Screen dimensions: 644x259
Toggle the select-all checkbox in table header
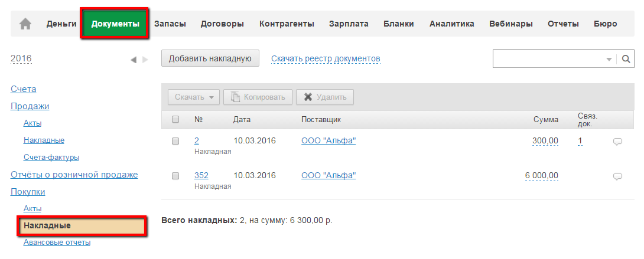175,120
